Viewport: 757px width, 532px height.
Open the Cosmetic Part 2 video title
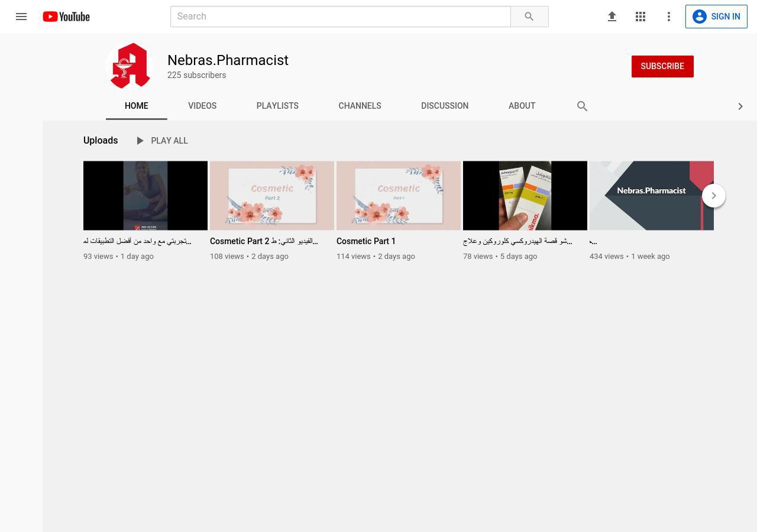point(264,241)
